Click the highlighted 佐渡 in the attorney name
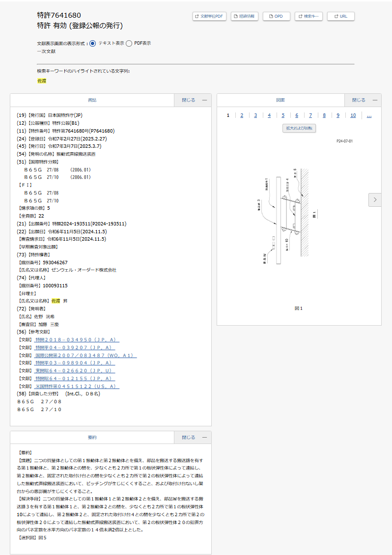This screenshot has width=392, height=555. pos(56,301)
